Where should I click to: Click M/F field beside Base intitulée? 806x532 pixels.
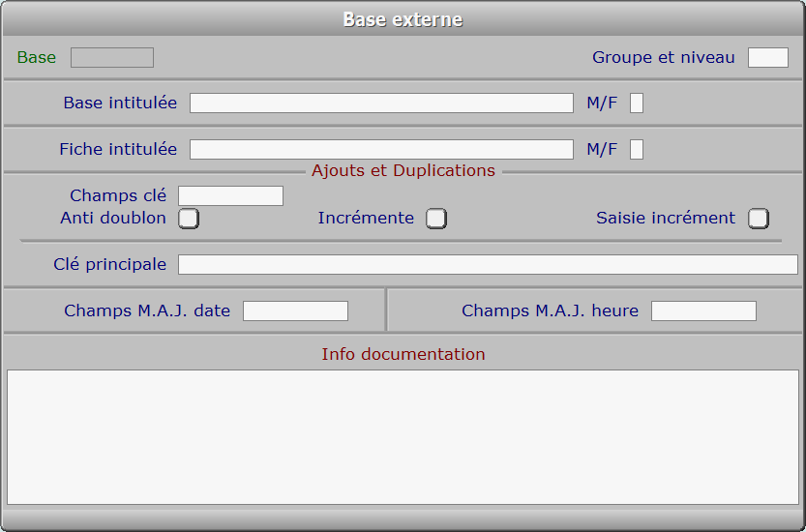click(x=637, y=103)
